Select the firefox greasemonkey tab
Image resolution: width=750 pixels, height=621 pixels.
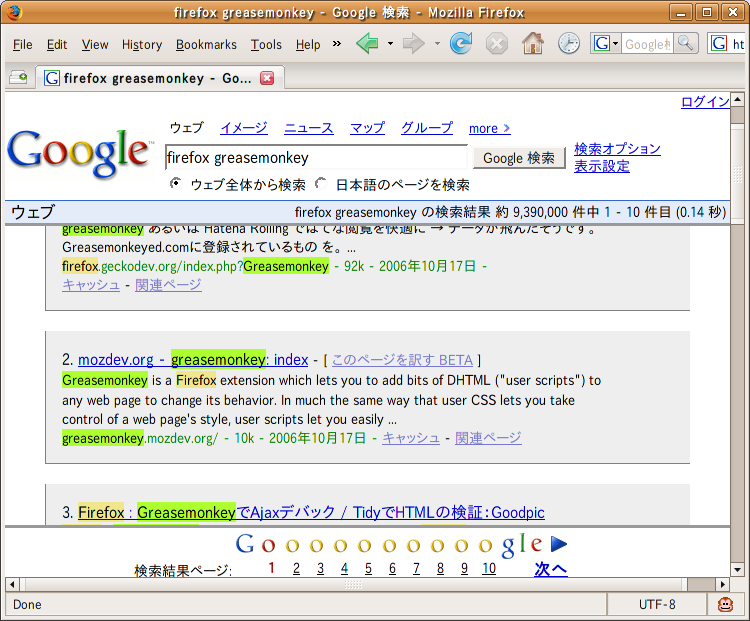click(160, 78)
